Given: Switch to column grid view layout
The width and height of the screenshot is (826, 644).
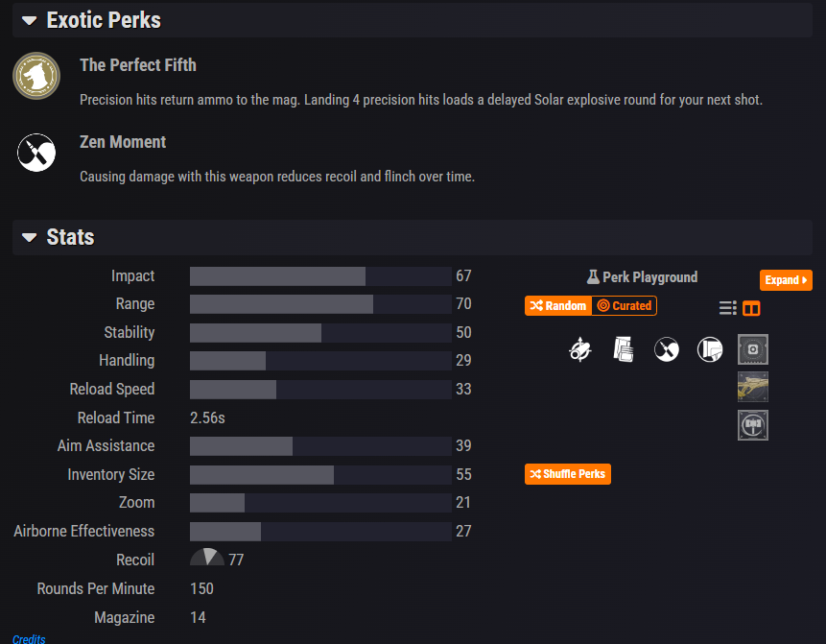Looking at the screenshot, I should (752, 308).
